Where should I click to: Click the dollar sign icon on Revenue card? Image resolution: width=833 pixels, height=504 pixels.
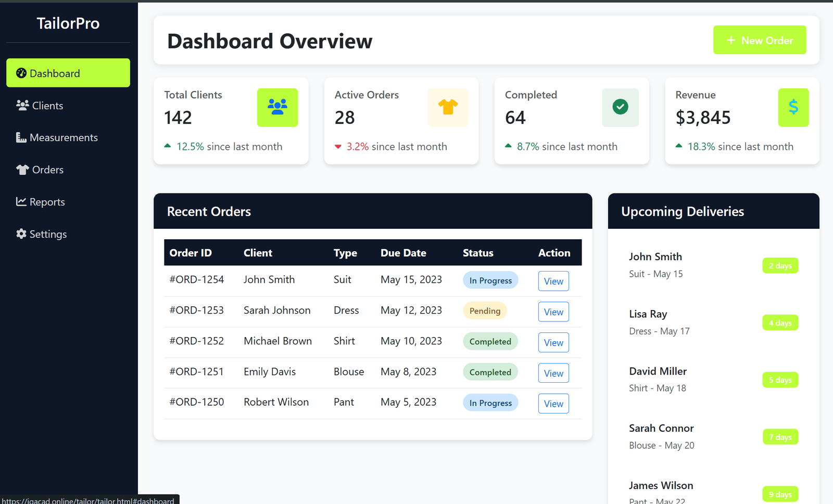(793, 107)
